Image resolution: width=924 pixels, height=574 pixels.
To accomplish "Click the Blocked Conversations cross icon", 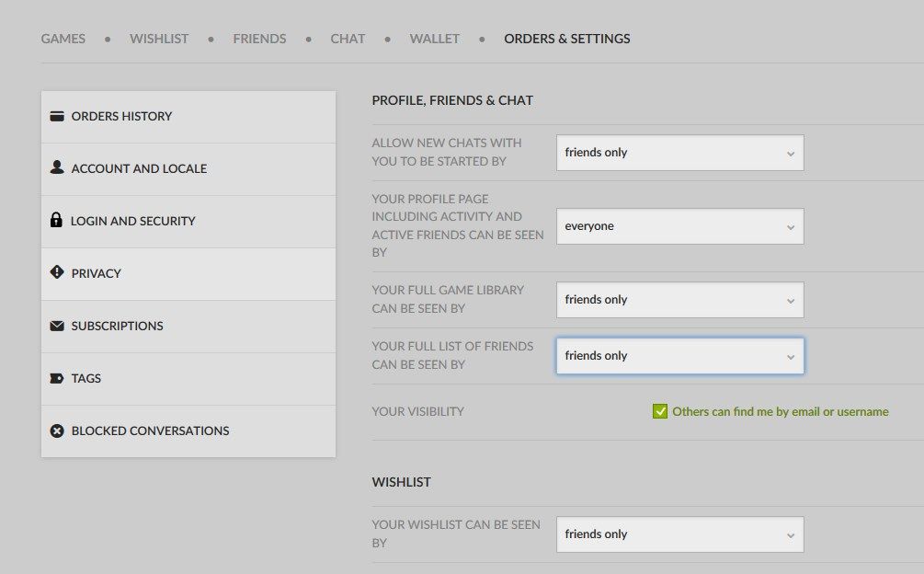I will coord(58,430).
